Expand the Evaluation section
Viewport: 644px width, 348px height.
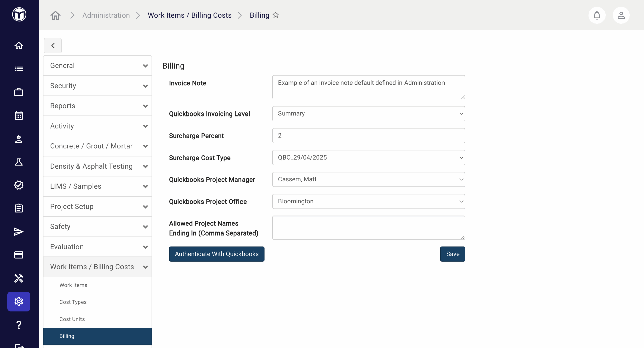click(x=97, y=247)
